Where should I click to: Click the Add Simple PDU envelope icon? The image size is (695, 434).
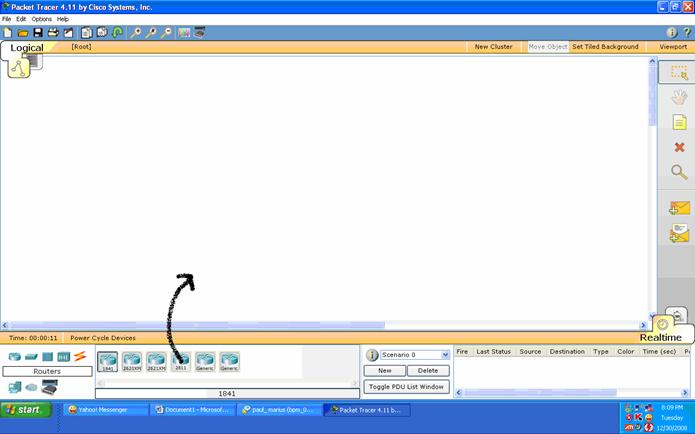pyautogui.click(x=679, y=208)
